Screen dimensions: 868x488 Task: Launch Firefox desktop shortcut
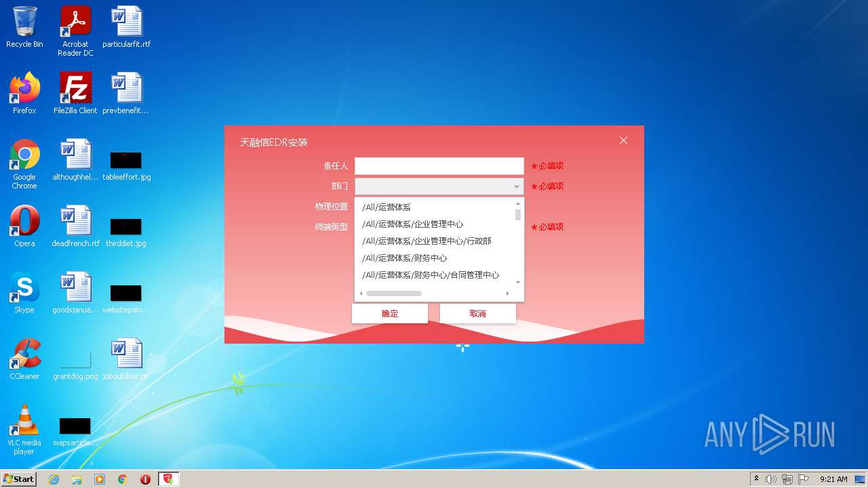coord(24,94)
